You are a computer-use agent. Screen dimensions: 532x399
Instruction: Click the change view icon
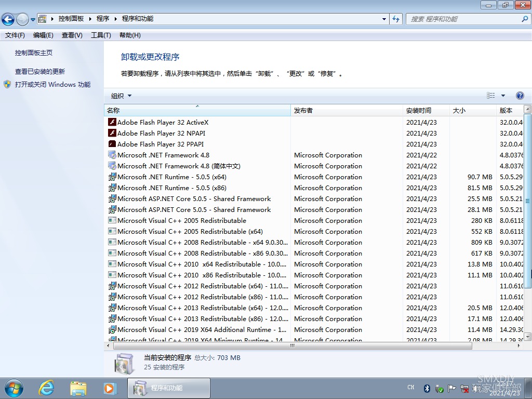click(490, 96)
